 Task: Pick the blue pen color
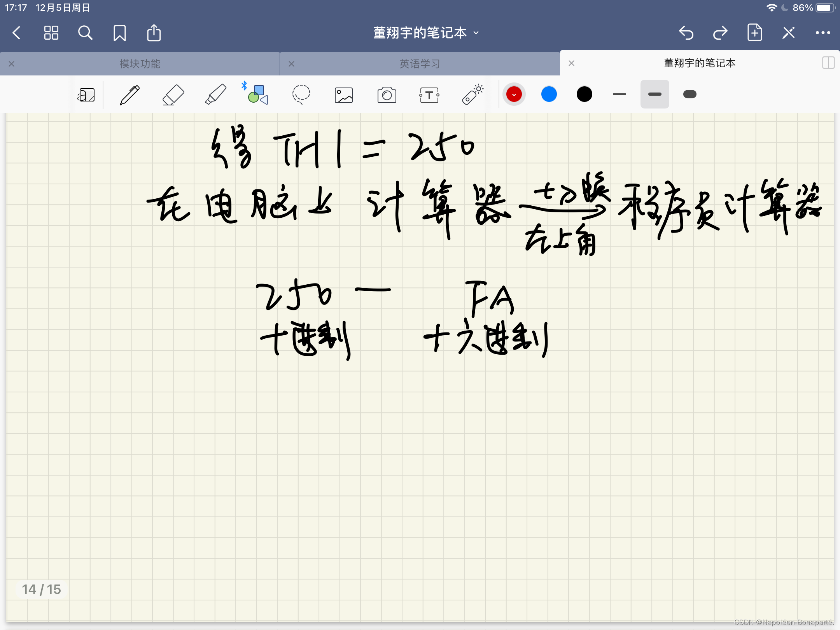click(549, 94)
